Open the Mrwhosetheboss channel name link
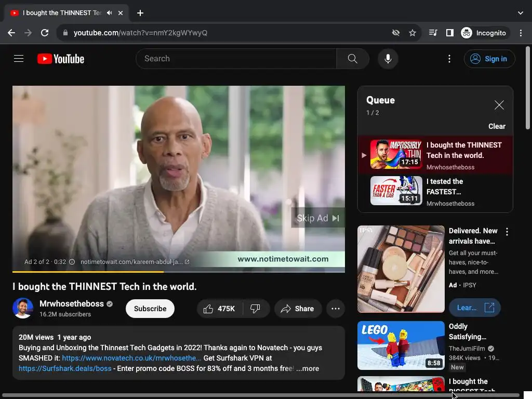This screenshot has height=399, width=532. pyautogui.click(x=72, y=303)
